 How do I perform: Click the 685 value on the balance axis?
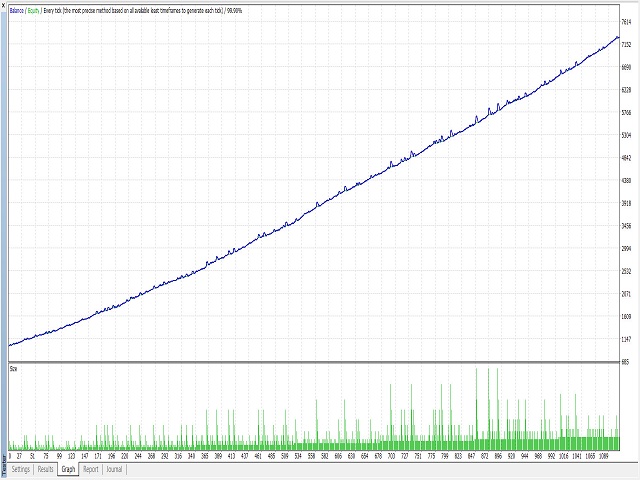625,362
